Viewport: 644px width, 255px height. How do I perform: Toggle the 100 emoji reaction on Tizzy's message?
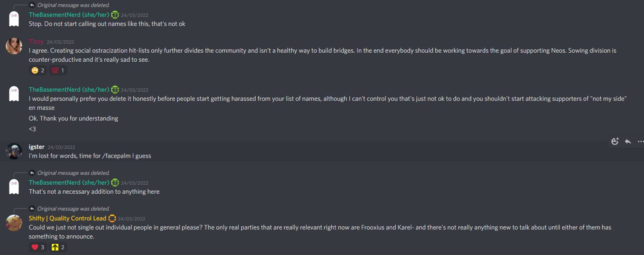coord(58,70)
